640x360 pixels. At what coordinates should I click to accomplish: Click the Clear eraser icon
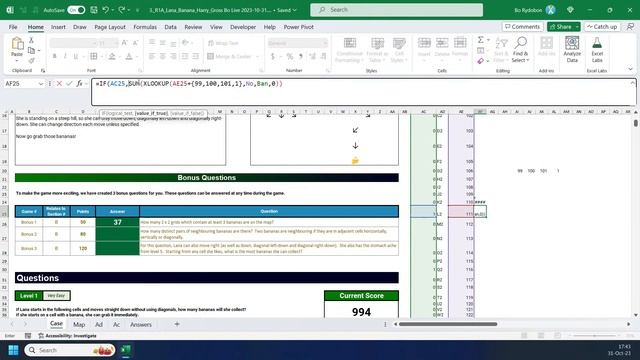coord(480,61)
